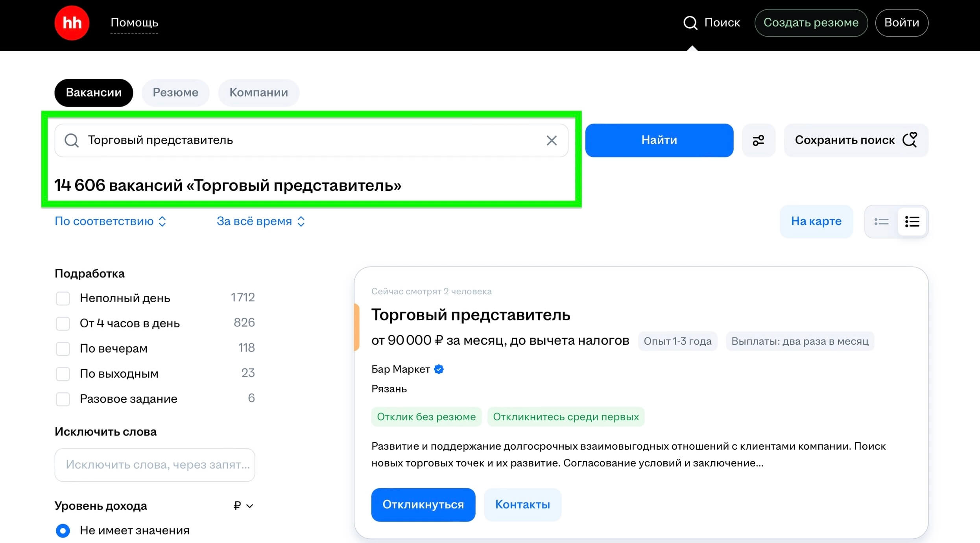
Task: Open the За всё время period dropdown
Action: pyautogui.click(x=261, y=221)
